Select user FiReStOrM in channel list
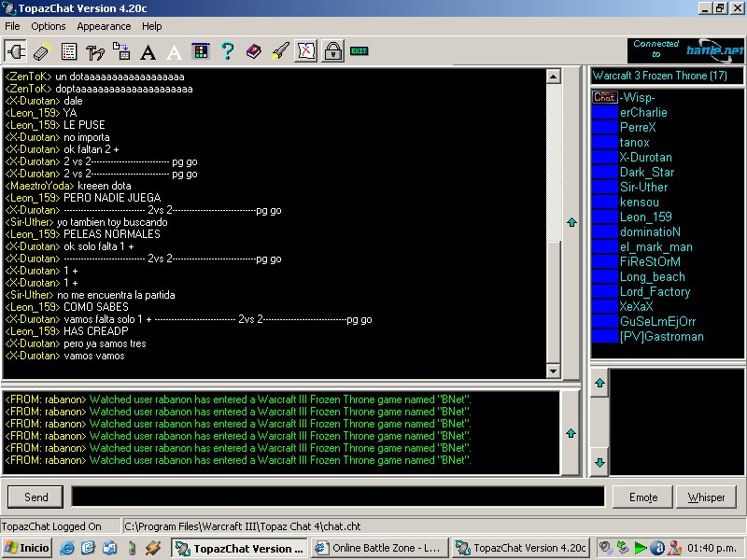This screenshot has width=747, height=560. point(650,261)
